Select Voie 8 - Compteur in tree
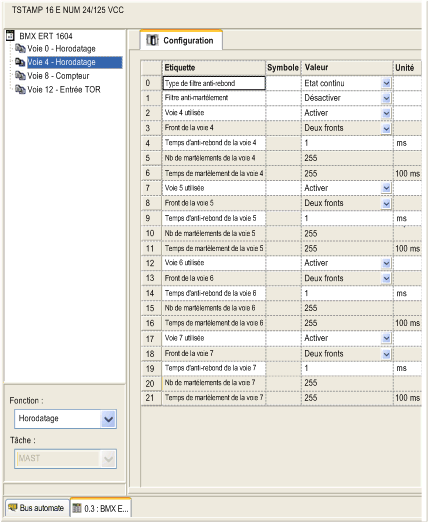428x522 pixels. [58, 76]
